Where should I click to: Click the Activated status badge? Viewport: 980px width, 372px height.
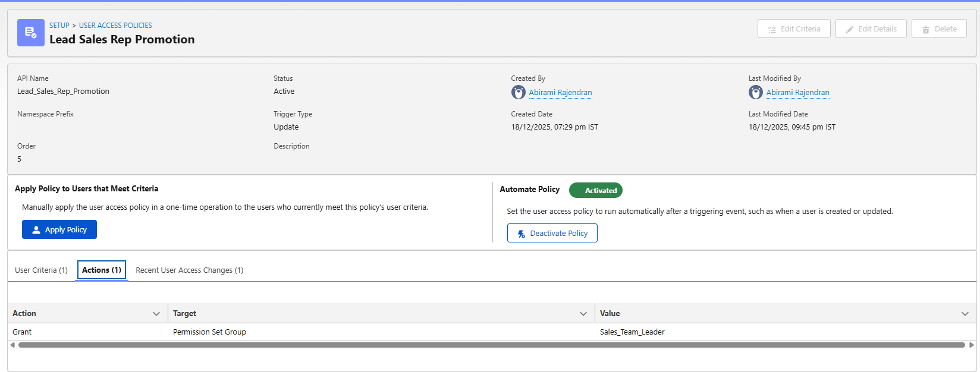(595, 190)
